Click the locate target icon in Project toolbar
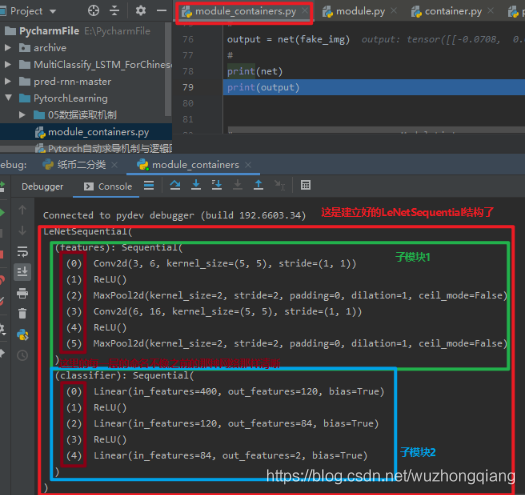 point(93,11)
